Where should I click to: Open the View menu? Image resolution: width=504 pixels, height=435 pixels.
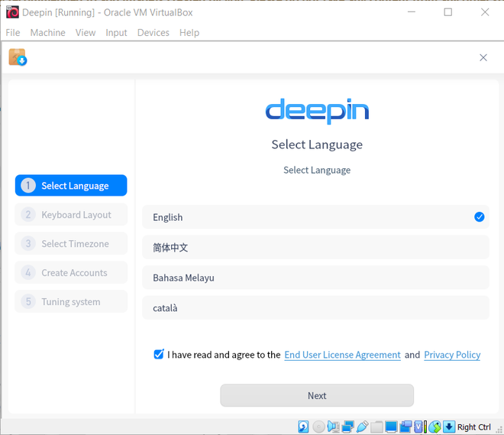[86, 33]
